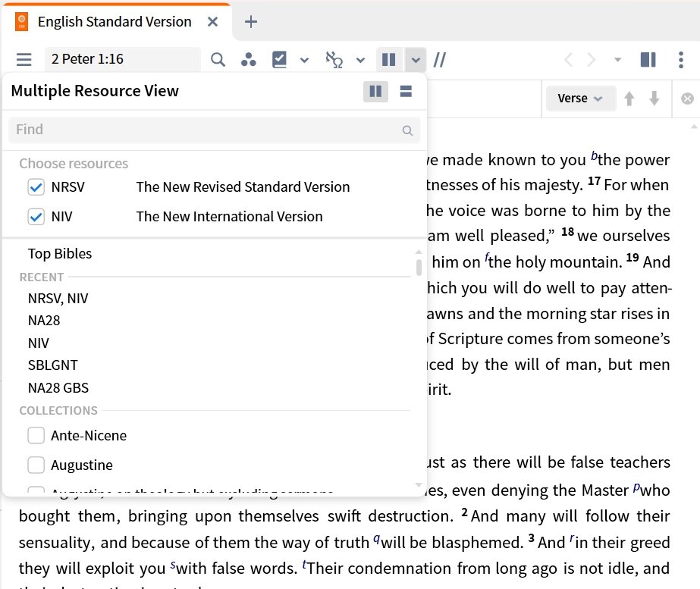Image resolution: width=700 pixels, height=589 pixels.
Task: Add a new tab with plus
Action: tap(251, 21)
